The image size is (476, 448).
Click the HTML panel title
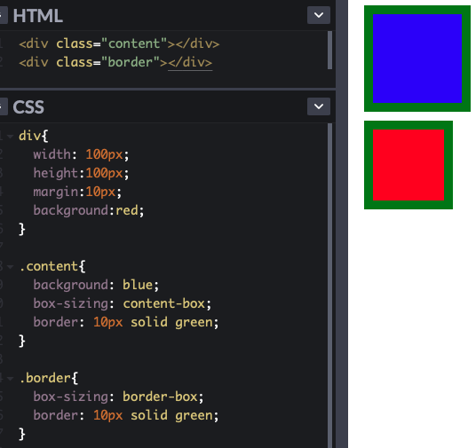(38, 16)
